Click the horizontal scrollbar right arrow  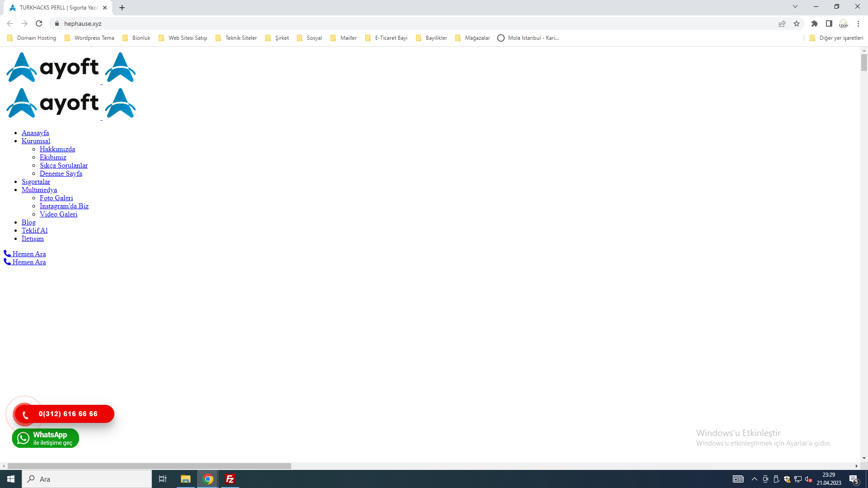pos(856,466)
